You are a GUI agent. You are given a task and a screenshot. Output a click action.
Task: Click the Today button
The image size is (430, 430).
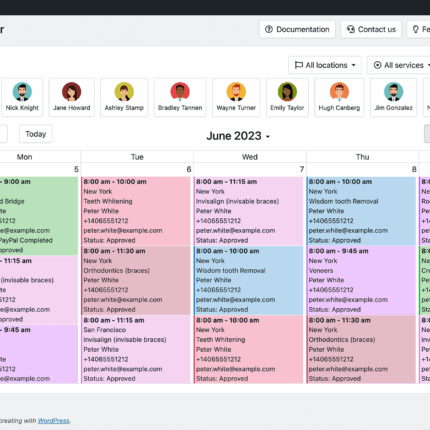point(36,134)
